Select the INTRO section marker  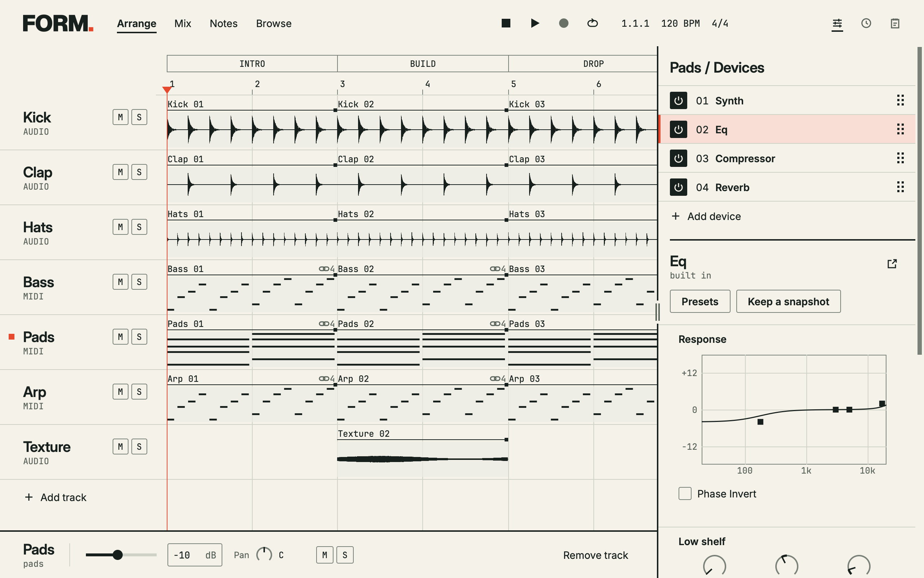click(252, 64)
